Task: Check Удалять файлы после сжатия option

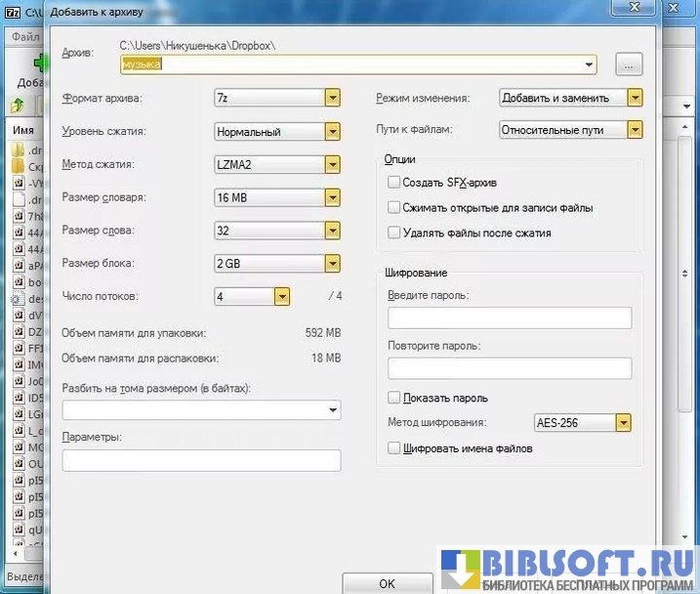Action: click(393, 233)
